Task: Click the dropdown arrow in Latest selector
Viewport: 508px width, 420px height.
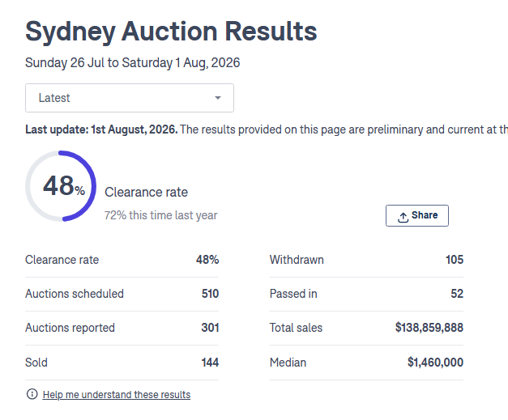Action: tap(218, 98)
